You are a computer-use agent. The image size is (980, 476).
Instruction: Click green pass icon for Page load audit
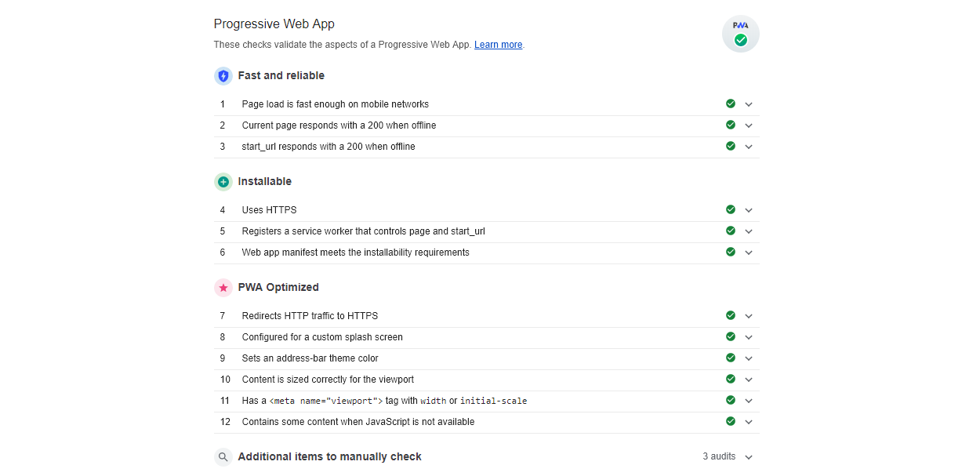tap(731, 104)
